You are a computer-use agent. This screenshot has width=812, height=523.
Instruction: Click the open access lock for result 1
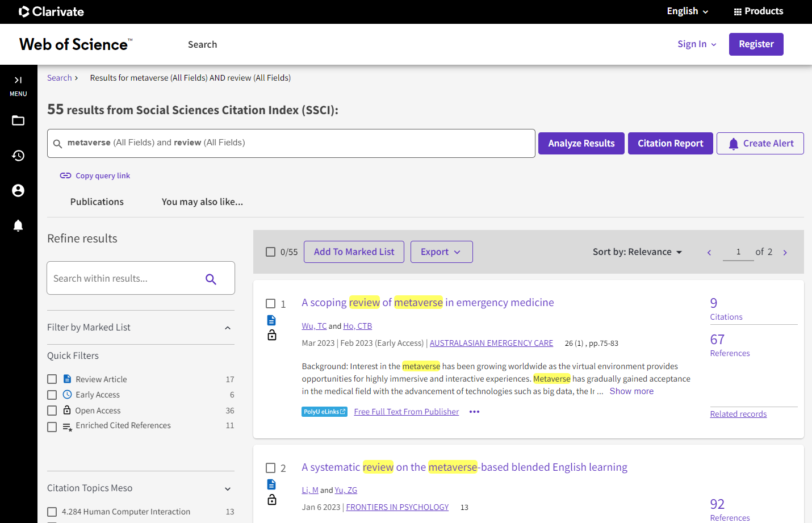click(272, 335)
